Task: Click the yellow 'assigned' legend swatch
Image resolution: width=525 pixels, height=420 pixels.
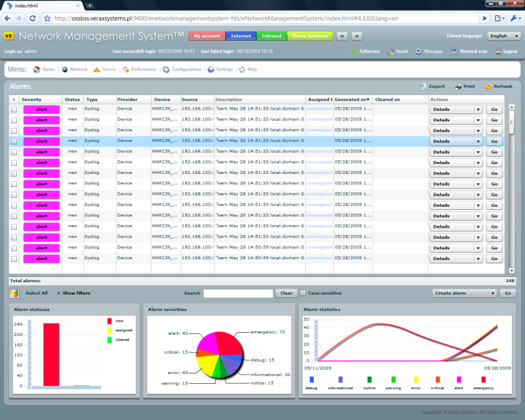Action: pos(110,331)
